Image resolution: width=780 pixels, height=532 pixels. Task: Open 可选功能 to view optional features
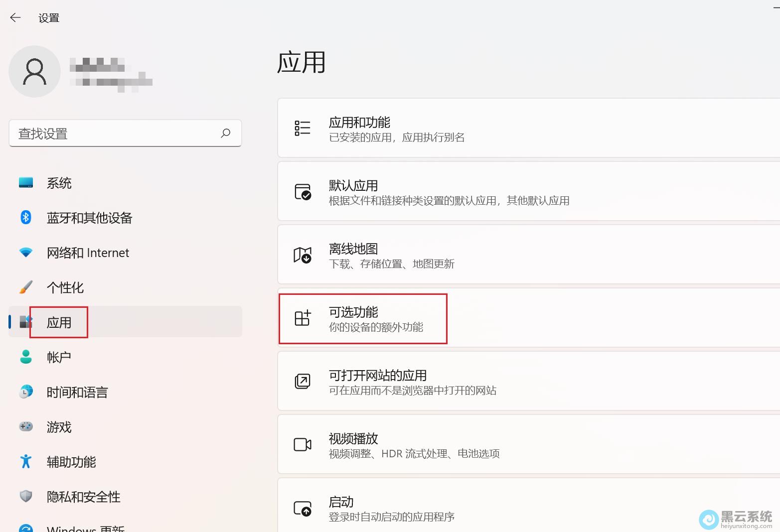[363, 319]
